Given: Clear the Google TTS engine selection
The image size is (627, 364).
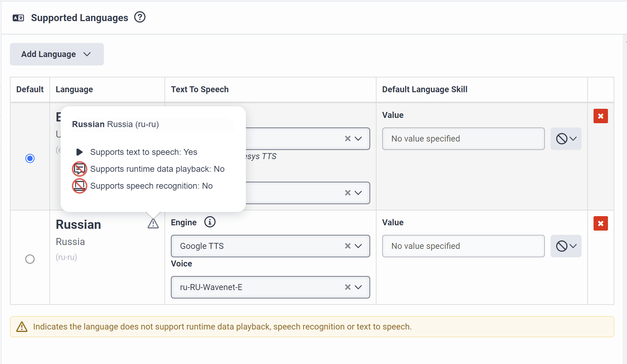Looking at the screenshot, I should pos(348,246).
